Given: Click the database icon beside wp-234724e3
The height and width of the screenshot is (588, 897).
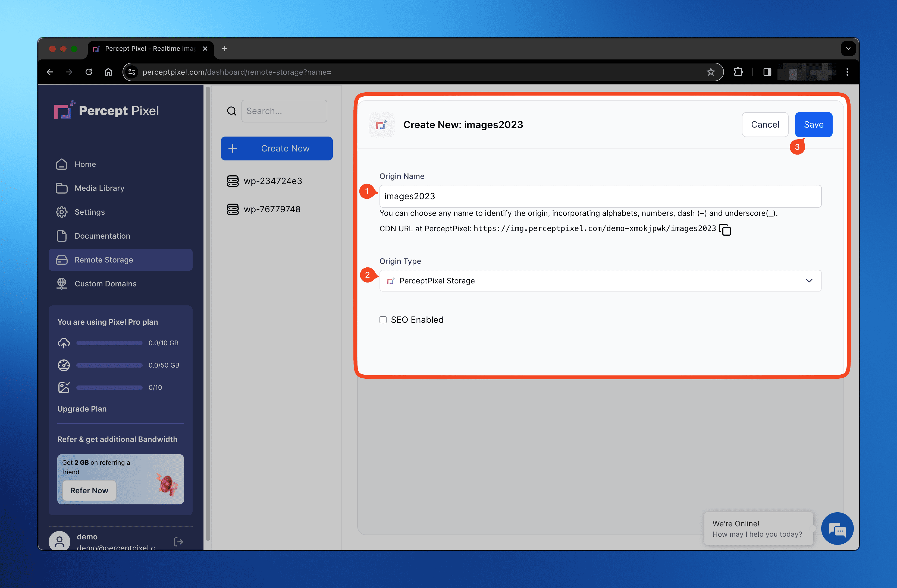Looking at the screenshot, I should 233,181.
